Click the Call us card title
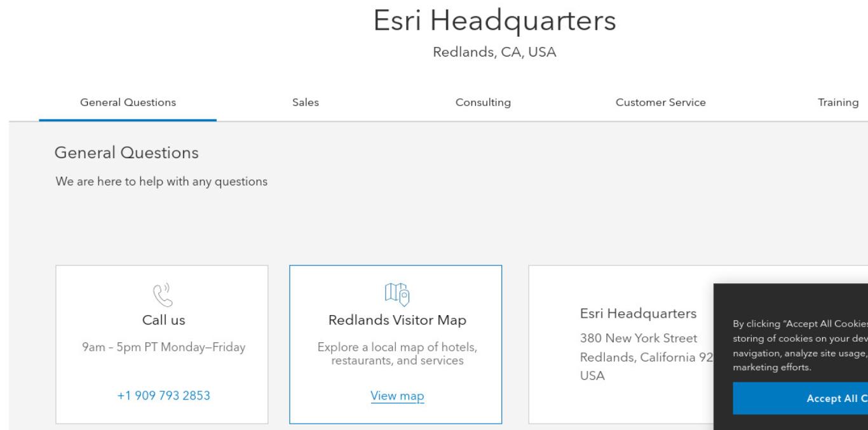The height and width of the screenshot is (430, 868). 162,320
